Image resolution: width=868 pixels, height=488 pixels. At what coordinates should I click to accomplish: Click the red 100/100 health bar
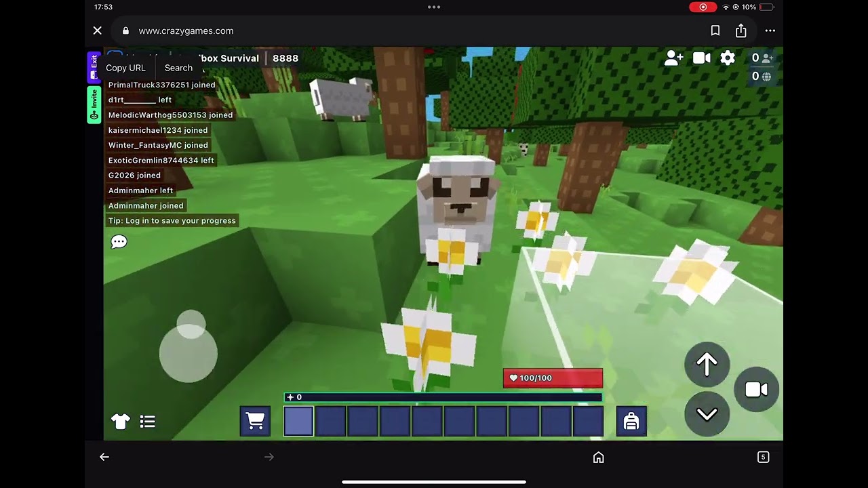tap(553, 378)
